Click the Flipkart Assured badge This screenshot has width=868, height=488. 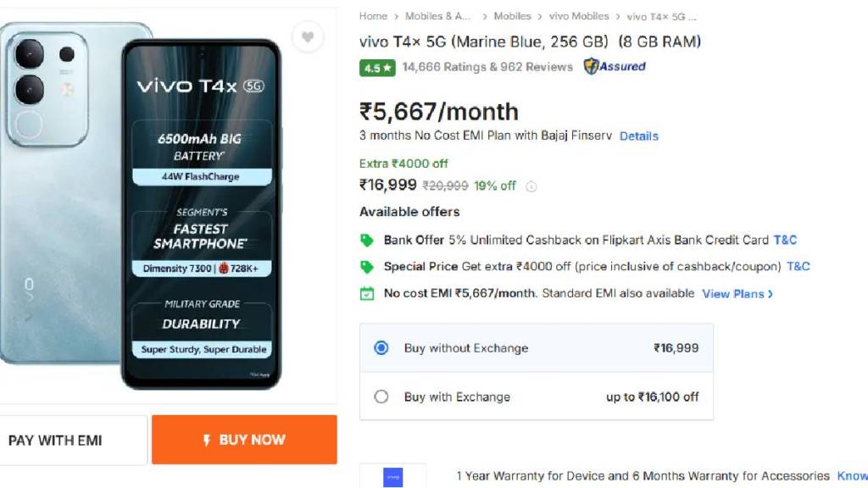pos(615,67)
